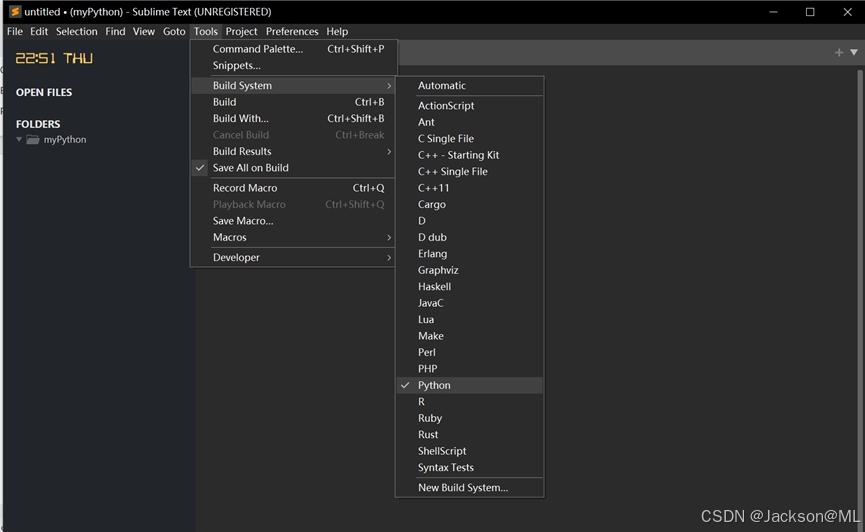
Task: Choose Snippets... menu entry
Action: [293, 66]
